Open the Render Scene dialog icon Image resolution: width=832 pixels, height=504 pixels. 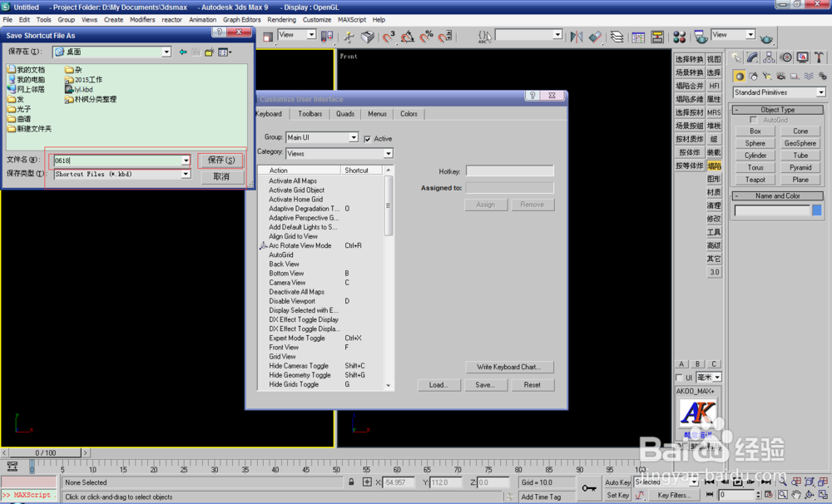(x=701, y=37)
